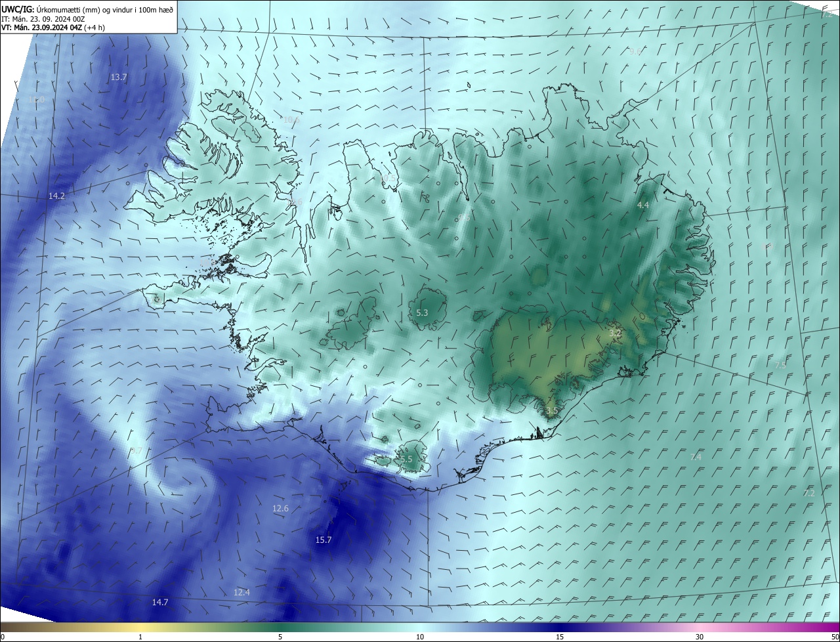Click the 9.7 value label
This screenshot has width=840, height=642.
click(x=136, y=450)
